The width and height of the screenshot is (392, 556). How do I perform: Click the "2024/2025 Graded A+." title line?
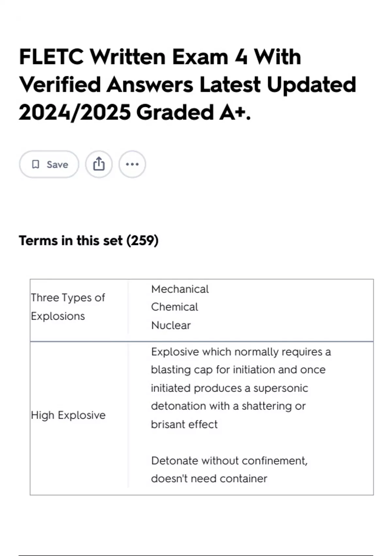coord(135,113)
